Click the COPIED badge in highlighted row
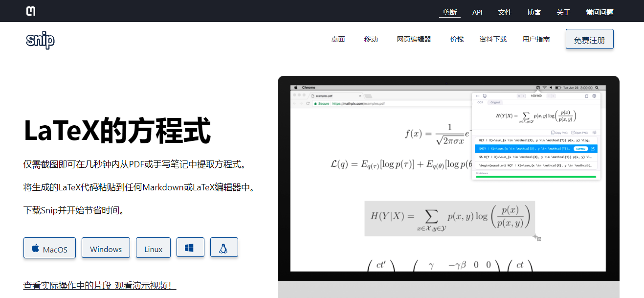The width and height of the screenshot is (644, 298). 581,148
